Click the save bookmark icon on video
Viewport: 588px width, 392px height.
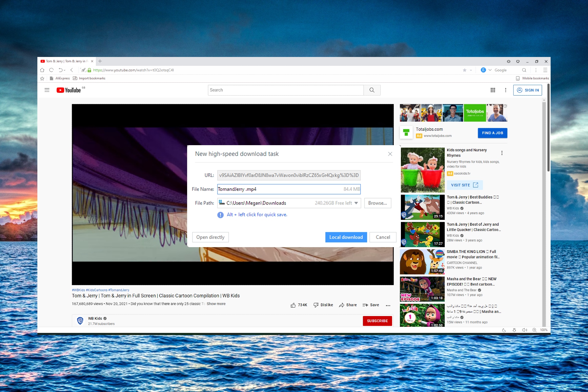371,304
